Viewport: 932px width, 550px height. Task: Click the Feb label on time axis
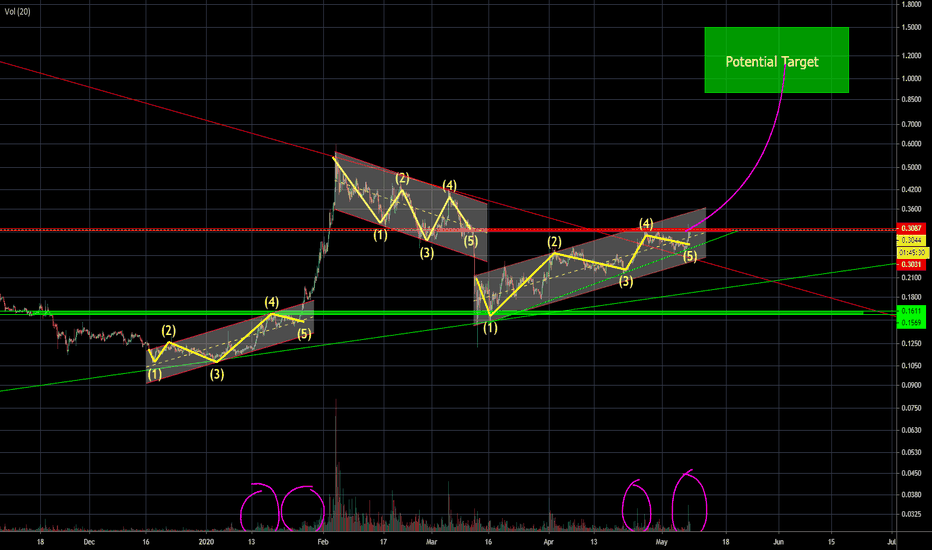(323, 542)
